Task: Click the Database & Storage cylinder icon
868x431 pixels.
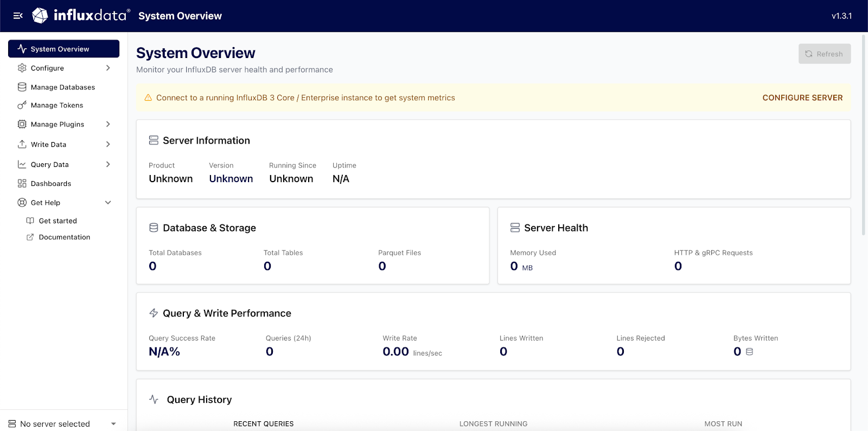Action: [154, 228]
